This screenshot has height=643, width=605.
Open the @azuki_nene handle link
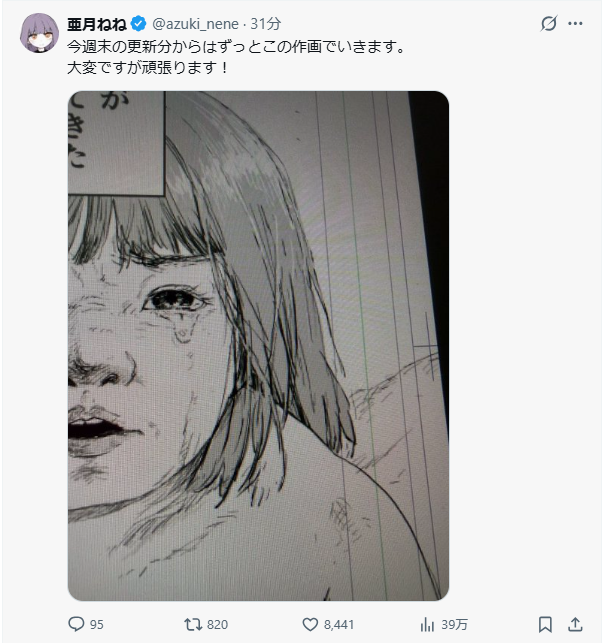[197, 23]
